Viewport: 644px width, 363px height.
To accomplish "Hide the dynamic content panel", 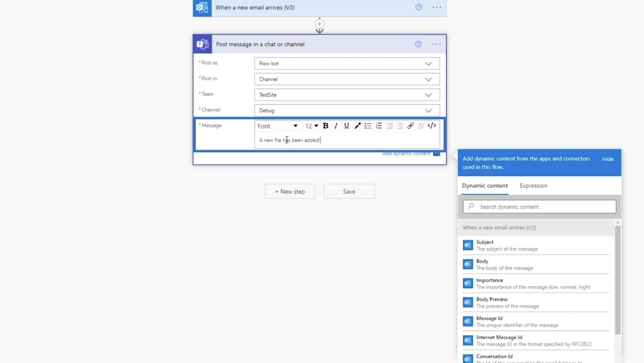I will click(608, 159).
